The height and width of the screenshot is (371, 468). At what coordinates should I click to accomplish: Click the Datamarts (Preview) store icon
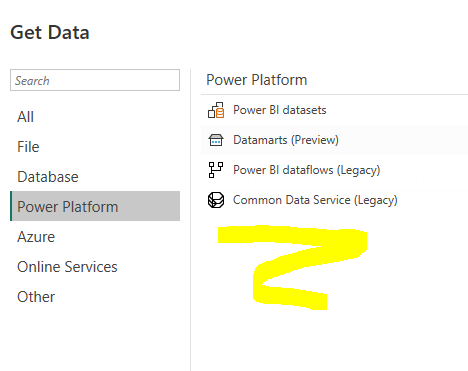point(216,140)
